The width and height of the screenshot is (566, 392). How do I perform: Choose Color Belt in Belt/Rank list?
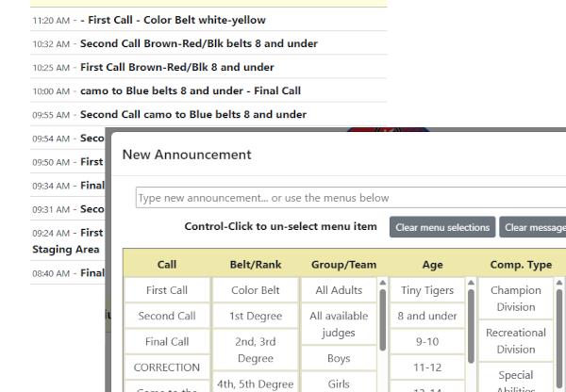pos(256,290)
